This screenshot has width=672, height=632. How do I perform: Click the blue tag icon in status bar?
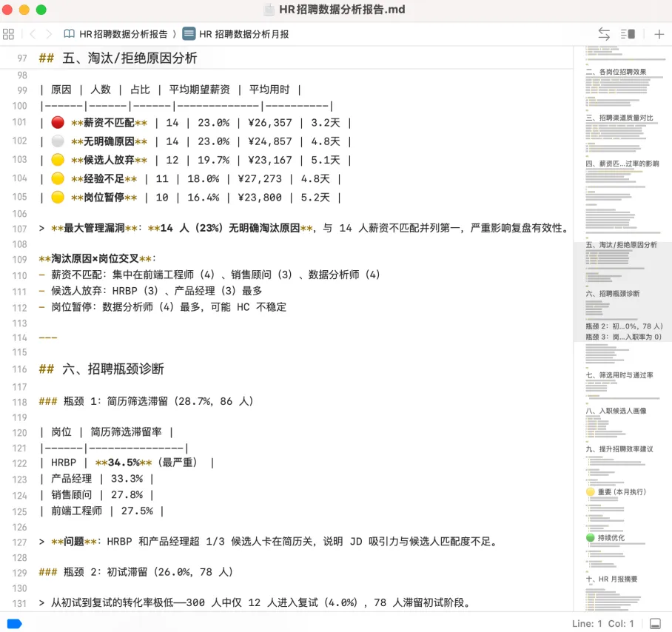click(x=15, y=623)
